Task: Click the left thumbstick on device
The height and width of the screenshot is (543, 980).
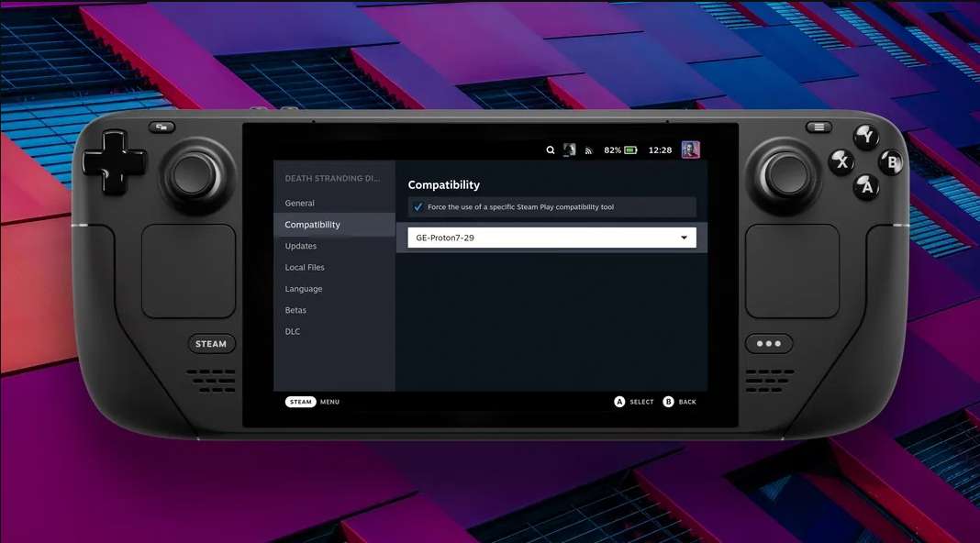Action: [x=194, y=175]
